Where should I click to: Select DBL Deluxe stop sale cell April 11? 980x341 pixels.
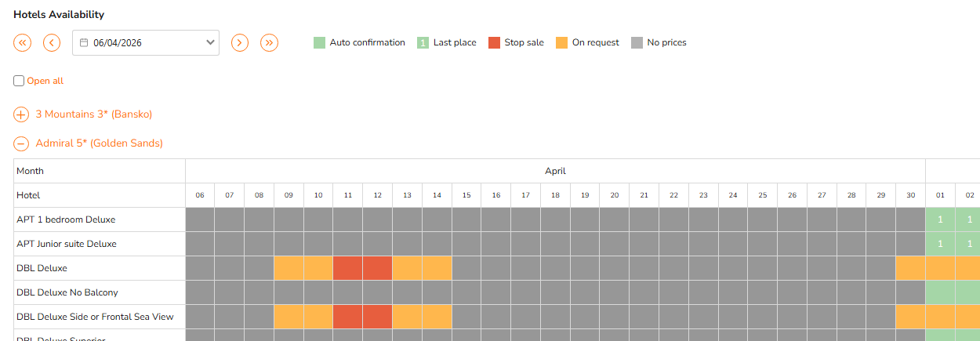point(347,268)
